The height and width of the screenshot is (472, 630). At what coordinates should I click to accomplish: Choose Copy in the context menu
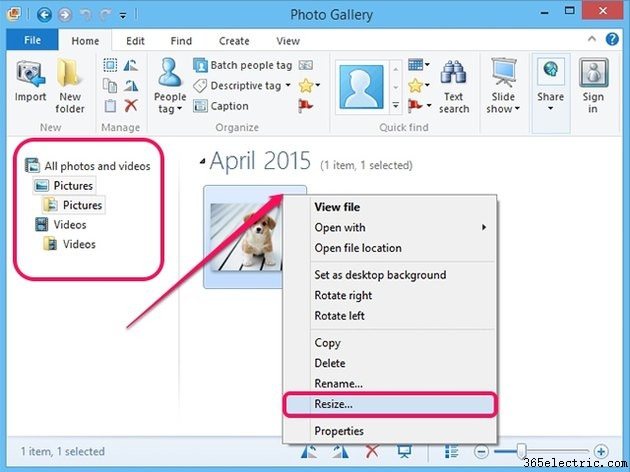390,343
